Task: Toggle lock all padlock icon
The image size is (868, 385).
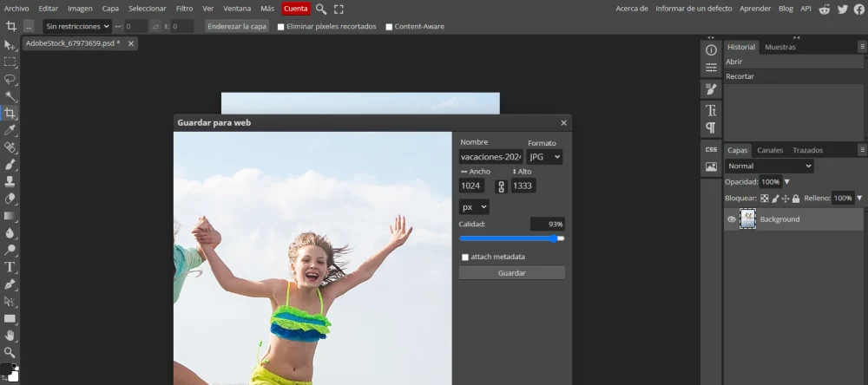Action: pyautogui.click(x=795, y=198)
